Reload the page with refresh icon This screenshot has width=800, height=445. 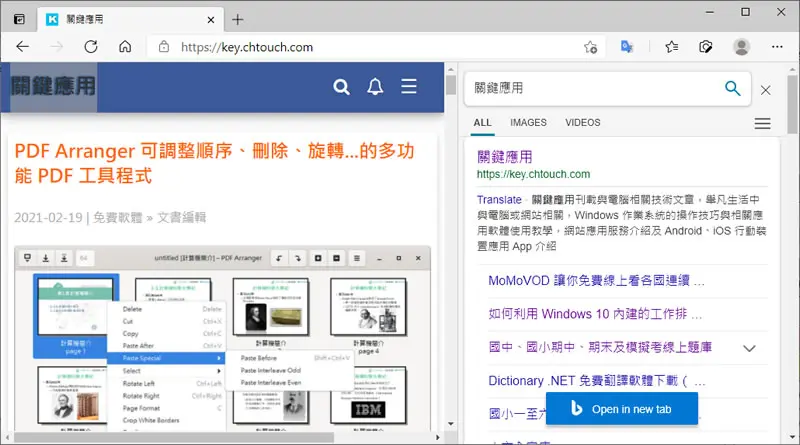[91, 47]
